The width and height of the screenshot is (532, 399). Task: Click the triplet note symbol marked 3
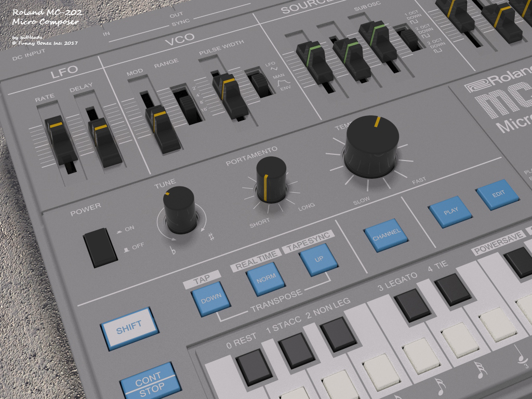[522, 355]
